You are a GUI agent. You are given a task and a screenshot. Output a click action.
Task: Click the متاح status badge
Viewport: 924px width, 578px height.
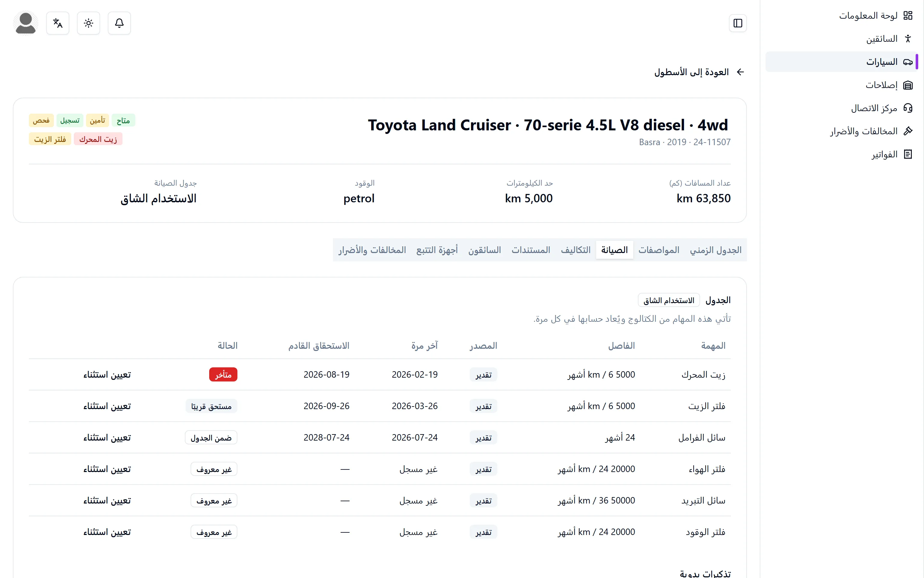coord(123,120)
